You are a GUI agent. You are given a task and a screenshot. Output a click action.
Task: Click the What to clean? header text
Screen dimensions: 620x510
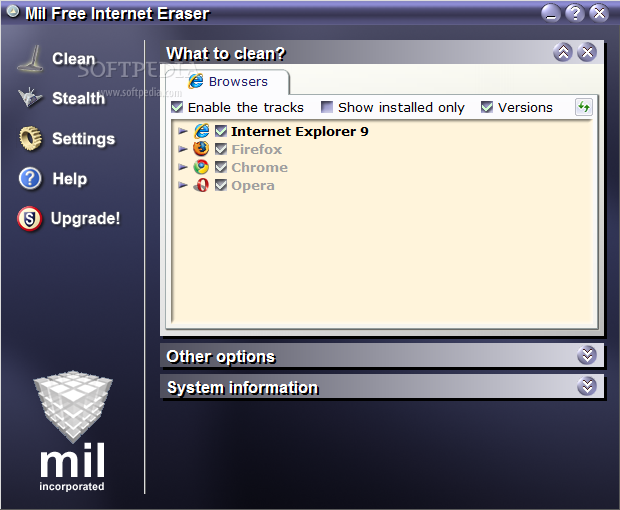[226, 53]
